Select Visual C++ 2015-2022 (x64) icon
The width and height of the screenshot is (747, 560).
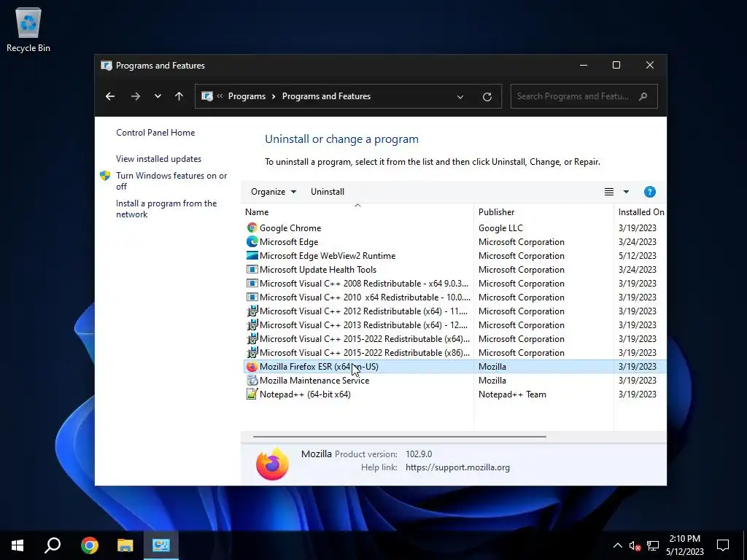coord(252,338)
